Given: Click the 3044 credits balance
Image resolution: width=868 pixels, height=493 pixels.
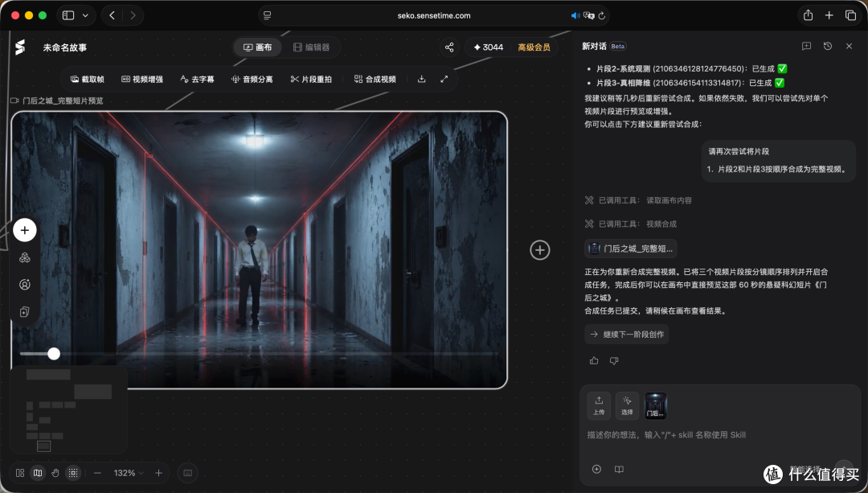Looking at the screenshot, I should click(x=489, y=47).
